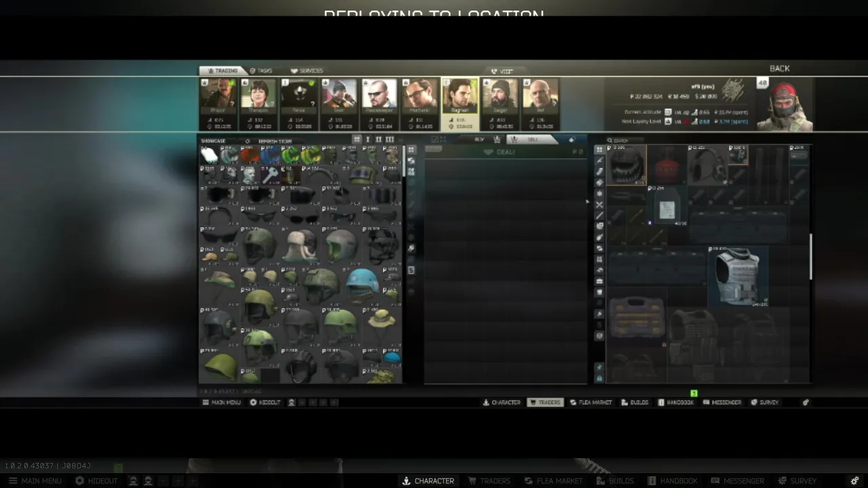Click the ushanka hat in store
The image size is (868, 488).
coord(300,246)
